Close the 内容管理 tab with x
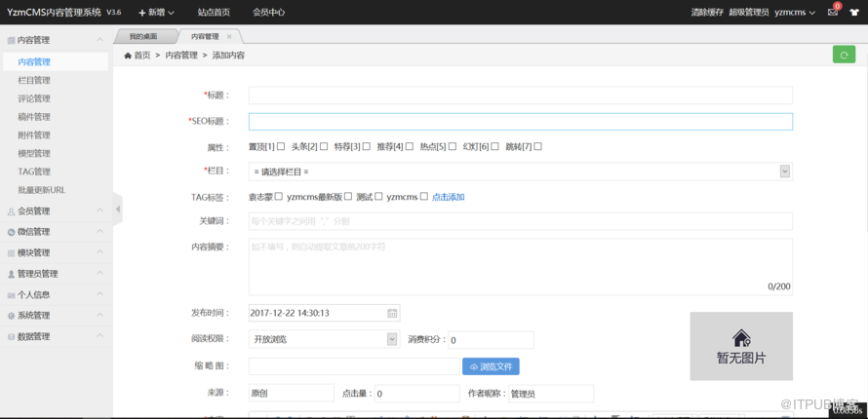 click(x=229, y=36)
